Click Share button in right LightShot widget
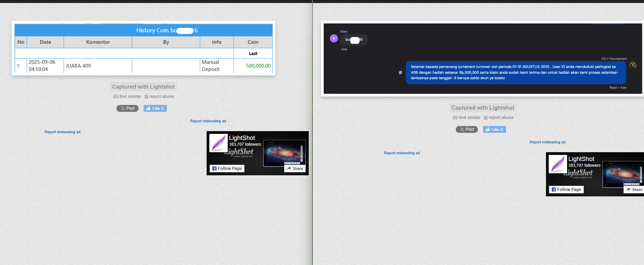 634,190
